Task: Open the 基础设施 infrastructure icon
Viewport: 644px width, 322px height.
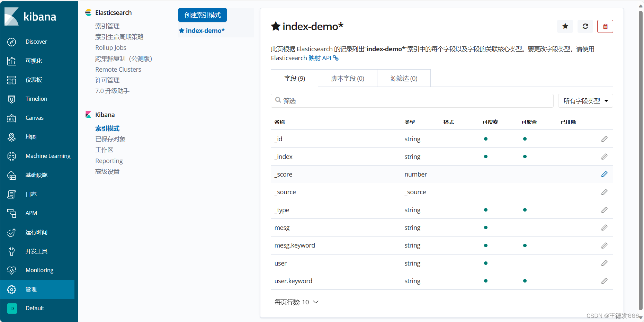Action: [11, 175]
